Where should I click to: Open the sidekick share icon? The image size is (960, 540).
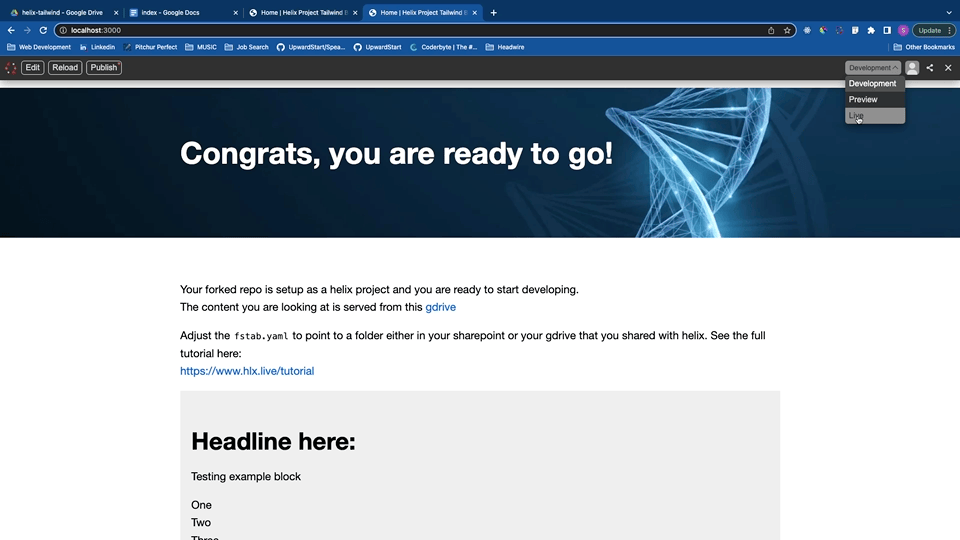[x=930, y=68]
